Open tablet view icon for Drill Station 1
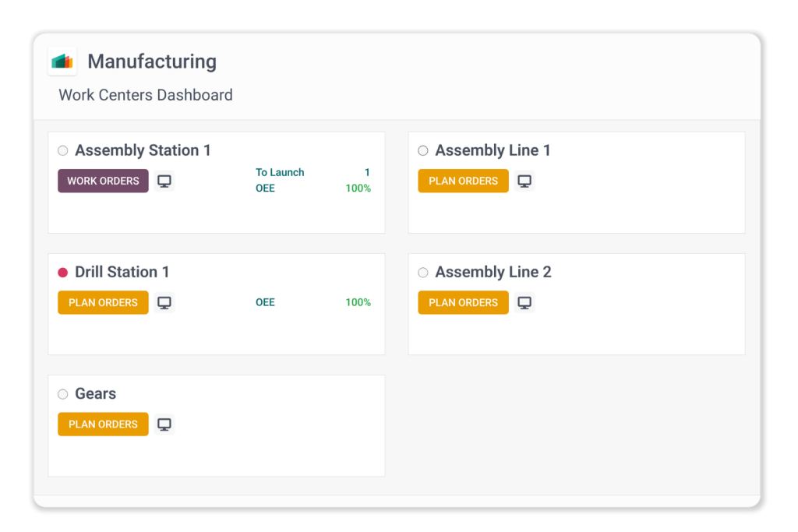798x532 pixels. (x=164, y=303)
